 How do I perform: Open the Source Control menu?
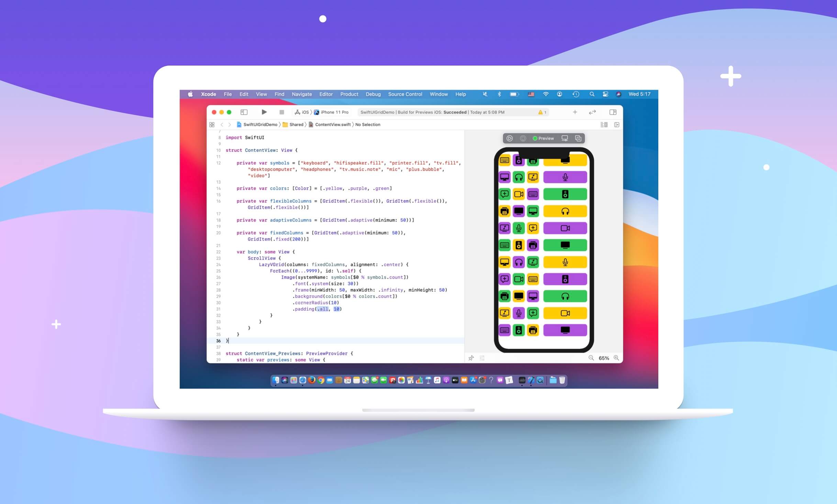click(x=405, y=94)
